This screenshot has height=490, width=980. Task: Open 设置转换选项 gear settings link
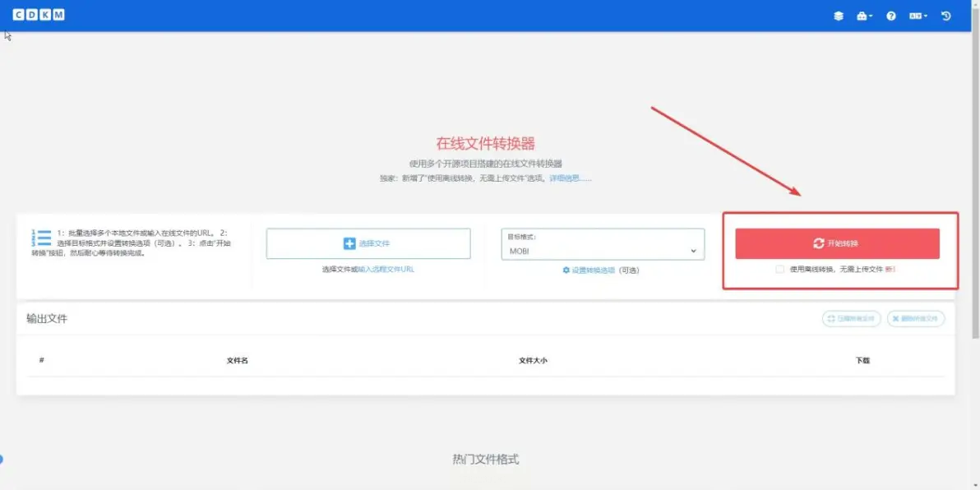pyautogui.click(x=589, y=270)
